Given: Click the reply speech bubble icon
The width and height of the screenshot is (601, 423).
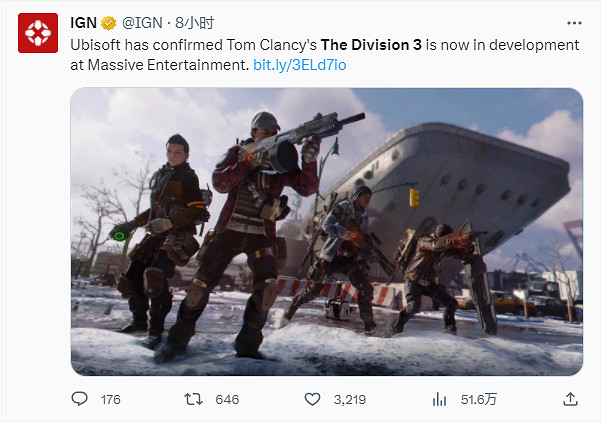Looking at the screenshot, I should [80, 399].
